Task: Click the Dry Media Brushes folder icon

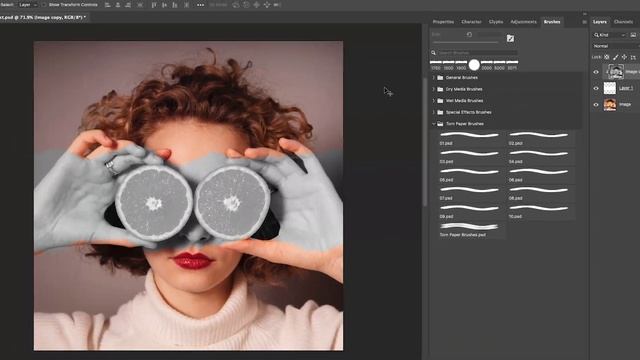Action: click(440, 89)
